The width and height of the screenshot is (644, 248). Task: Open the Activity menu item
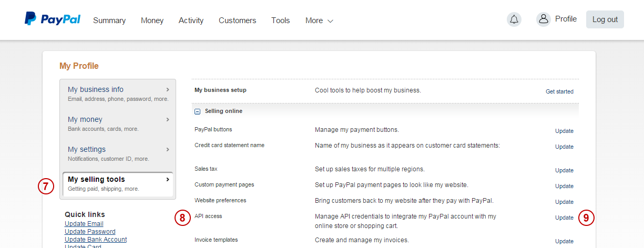[191, 20]
